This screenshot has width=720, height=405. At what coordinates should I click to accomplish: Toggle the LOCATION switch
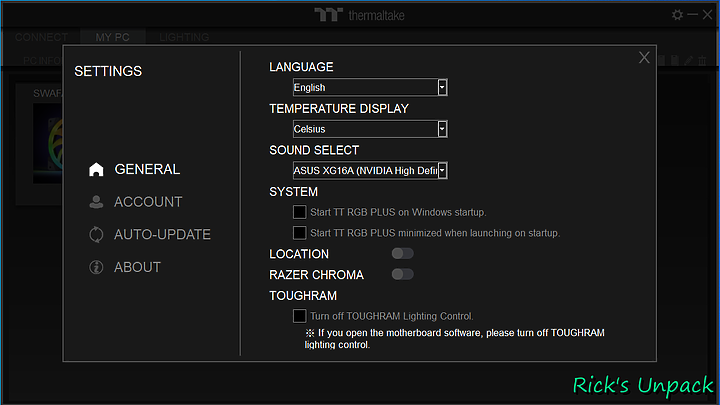click(403, 253)
